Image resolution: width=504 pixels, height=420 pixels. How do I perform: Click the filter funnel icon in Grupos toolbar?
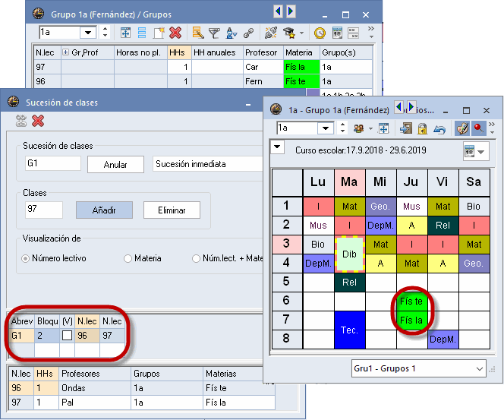214,33
